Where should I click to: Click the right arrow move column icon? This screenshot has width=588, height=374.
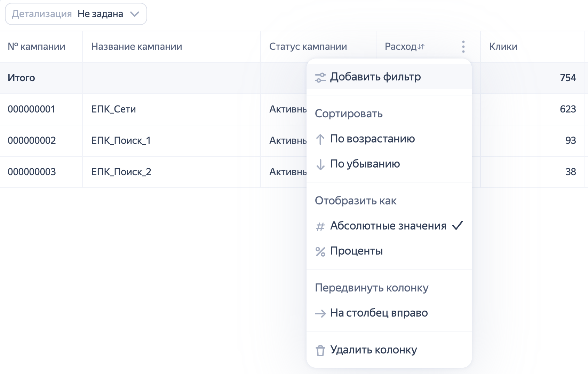click(x=320, y=313)
